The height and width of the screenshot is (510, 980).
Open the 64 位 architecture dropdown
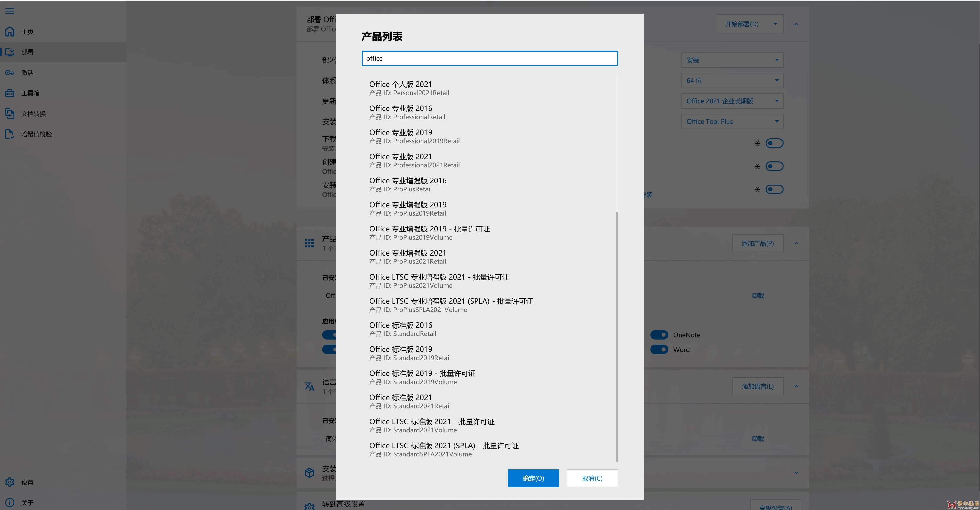[732, 81]
